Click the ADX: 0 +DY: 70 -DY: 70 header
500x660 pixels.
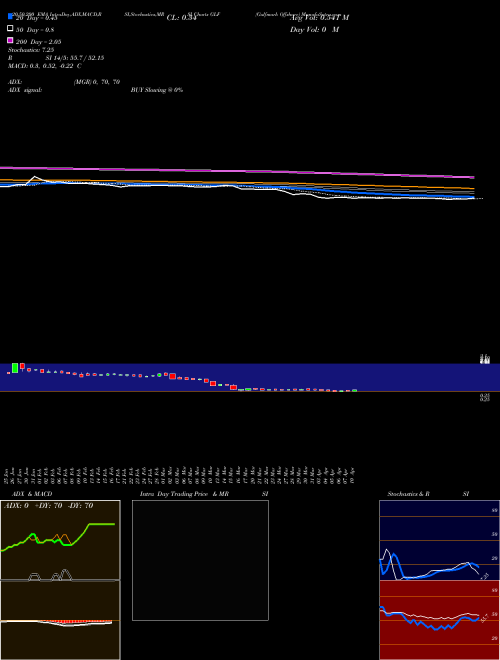[48, 506]
